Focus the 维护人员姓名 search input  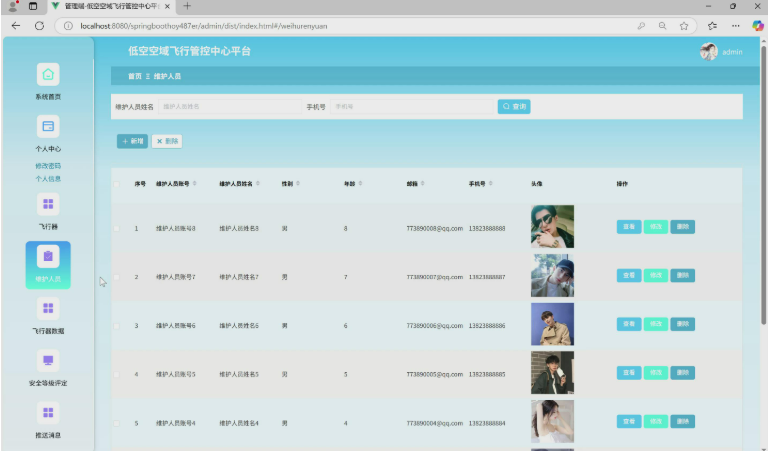coord(230,106)
